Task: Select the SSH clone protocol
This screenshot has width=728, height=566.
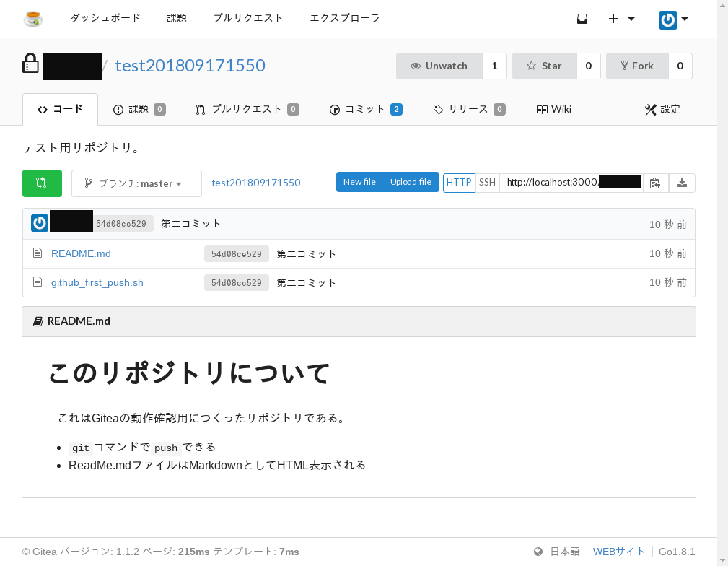Action: (x=488, y=182)
